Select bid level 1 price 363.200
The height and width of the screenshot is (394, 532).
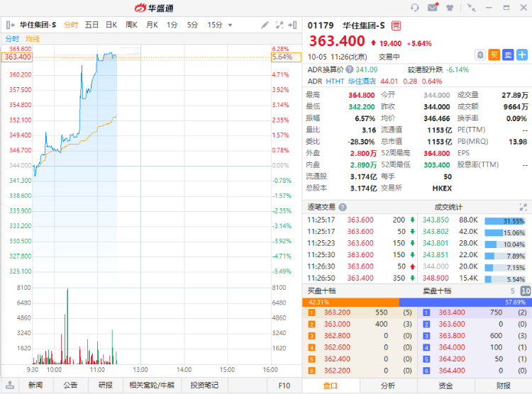tap(337, 313)
